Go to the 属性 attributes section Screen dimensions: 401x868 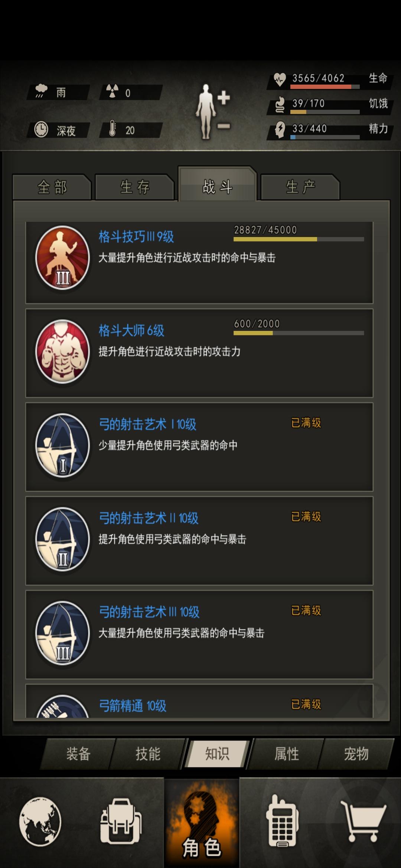click(287, 754)
